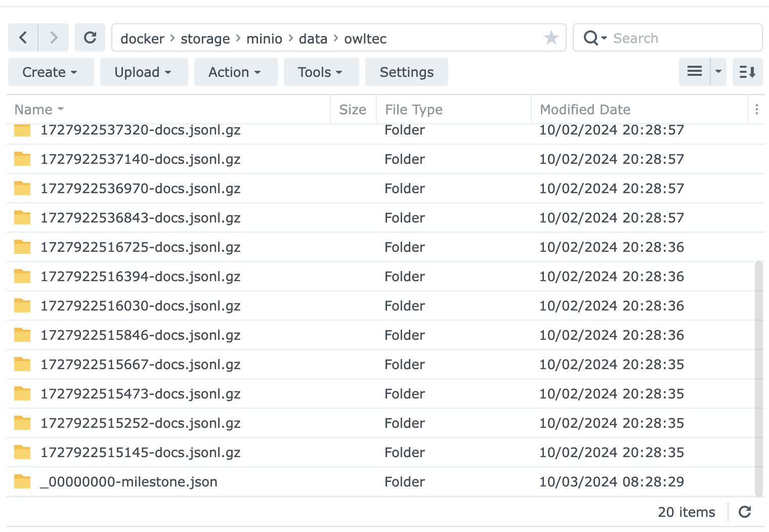Click the 10/03/2024 08:28:29 modified date
The height and width of the screenshot is (532, 769).
612,481
